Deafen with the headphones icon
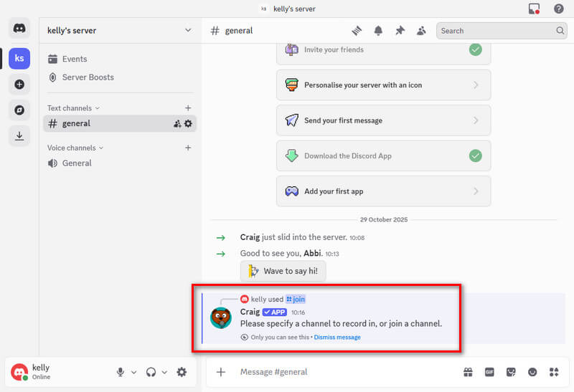Image resolution: width=574 pixels, height=392 pixels. (151, 372)
